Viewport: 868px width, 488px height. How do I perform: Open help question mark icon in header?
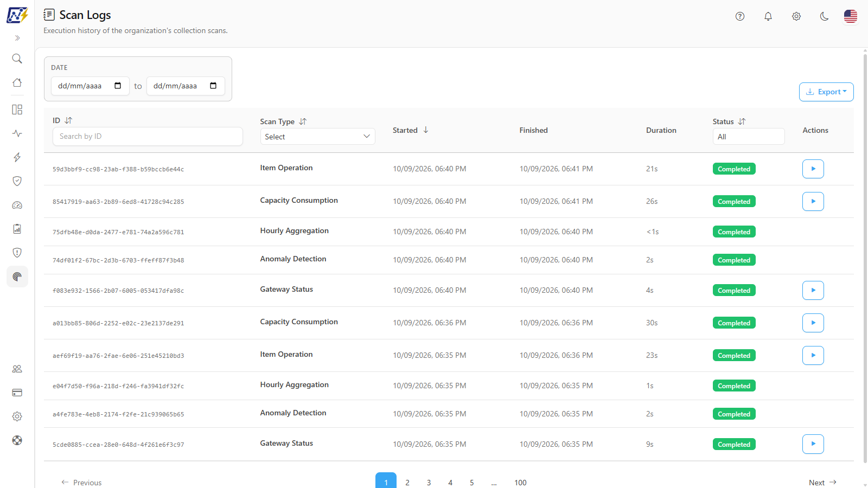pyautogui.click(x=740, y=16)
